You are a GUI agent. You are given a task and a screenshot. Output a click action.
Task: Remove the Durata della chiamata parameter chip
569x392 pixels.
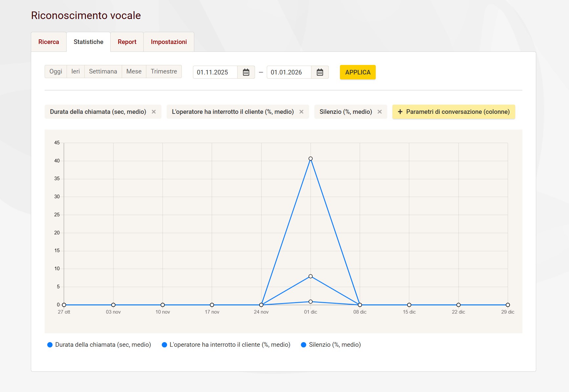(154, 112)
